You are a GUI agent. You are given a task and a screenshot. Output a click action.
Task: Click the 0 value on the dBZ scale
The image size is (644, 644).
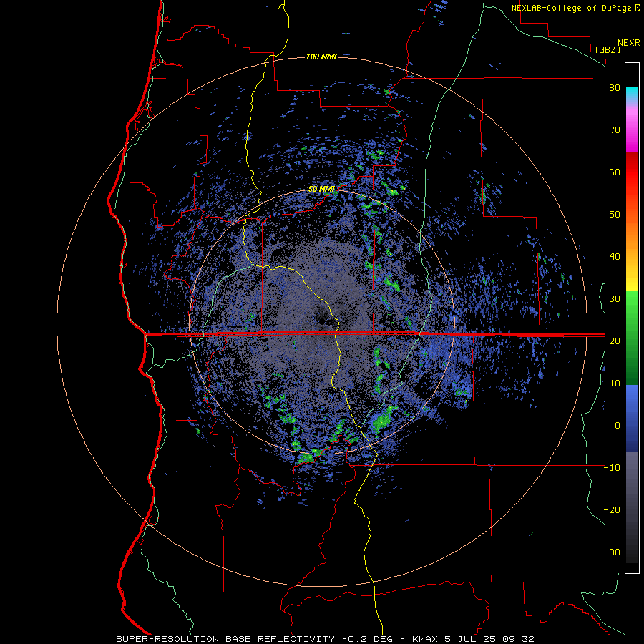(x=618, y=426)
